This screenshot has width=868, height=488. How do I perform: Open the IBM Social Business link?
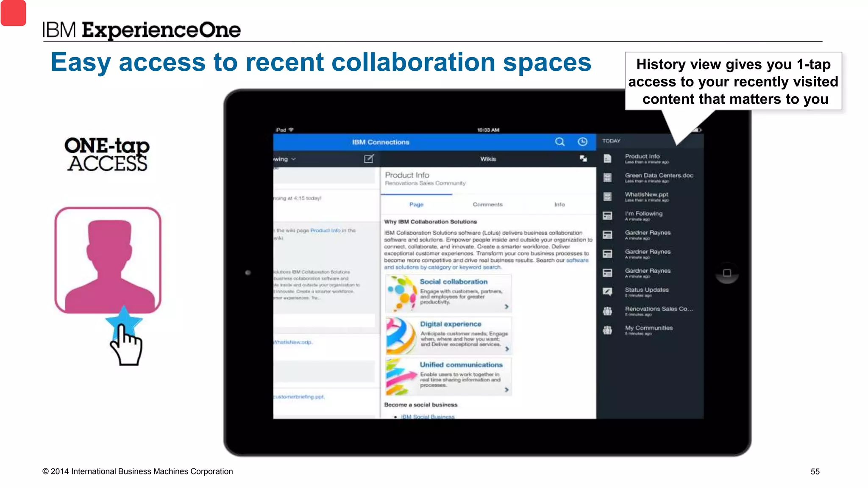coord(428,417)
